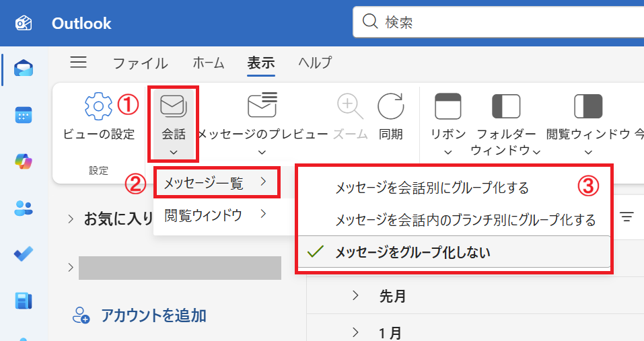Open the newsletter app icon in sidebar

[24, 301]
